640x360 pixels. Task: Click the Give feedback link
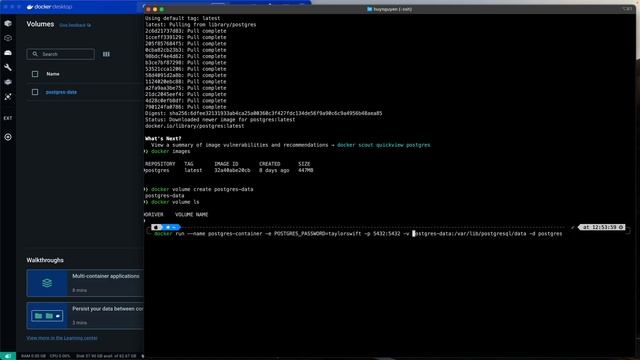[x=75, y=25]
